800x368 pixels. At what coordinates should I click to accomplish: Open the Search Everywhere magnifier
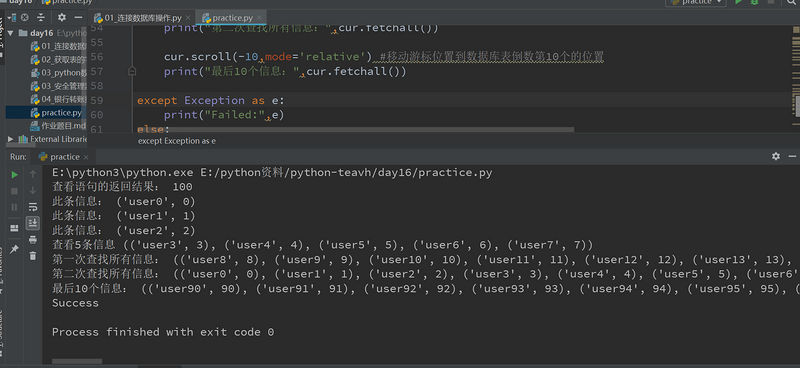tap(792, 2)
